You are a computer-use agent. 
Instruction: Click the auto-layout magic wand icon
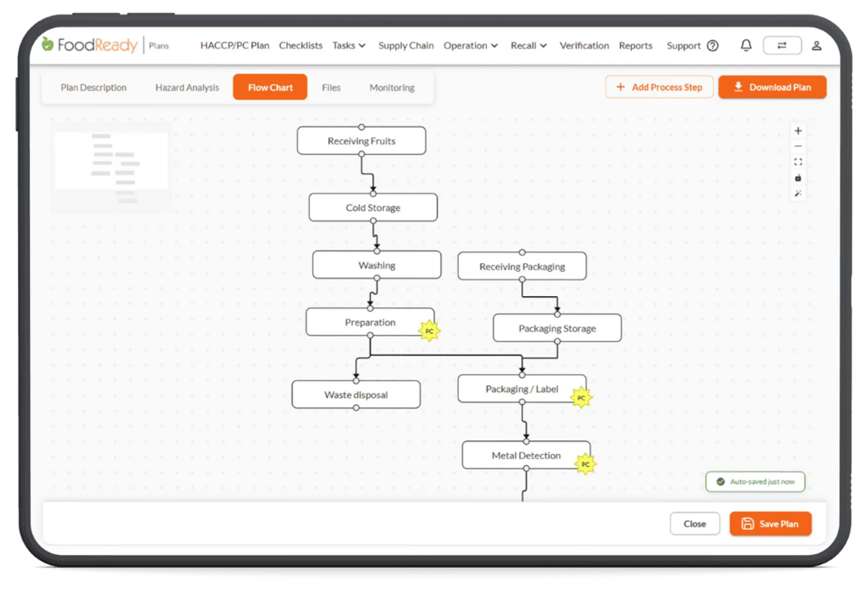(x=798, y=193)
